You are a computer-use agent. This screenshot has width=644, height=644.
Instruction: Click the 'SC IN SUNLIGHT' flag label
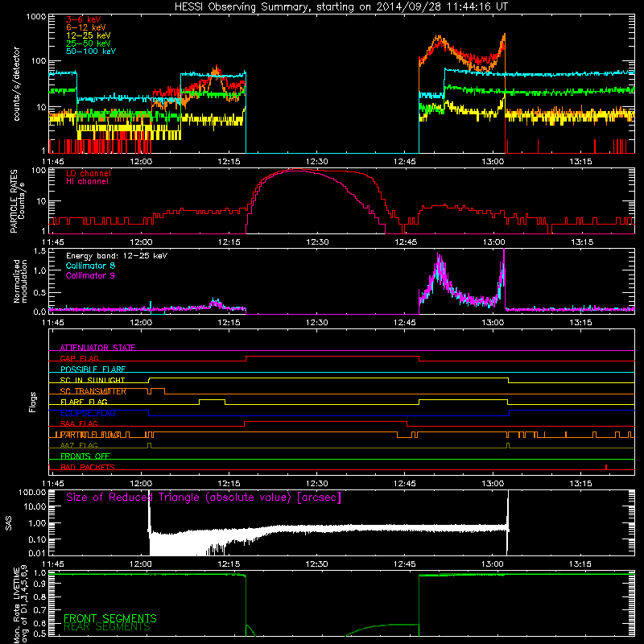coord(93,380)
